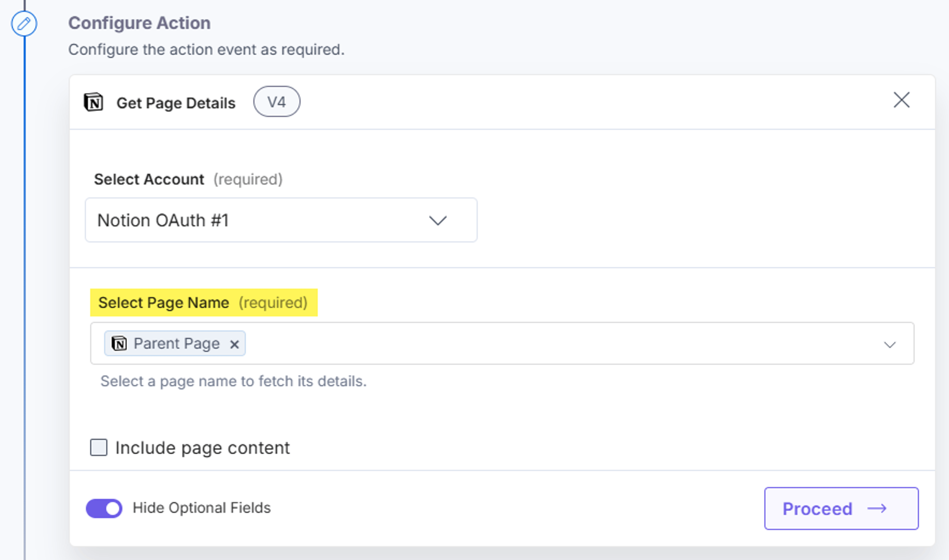The image size is (949, 560).
Task: Close the Get Page Details panel
Action: point(902,100)
